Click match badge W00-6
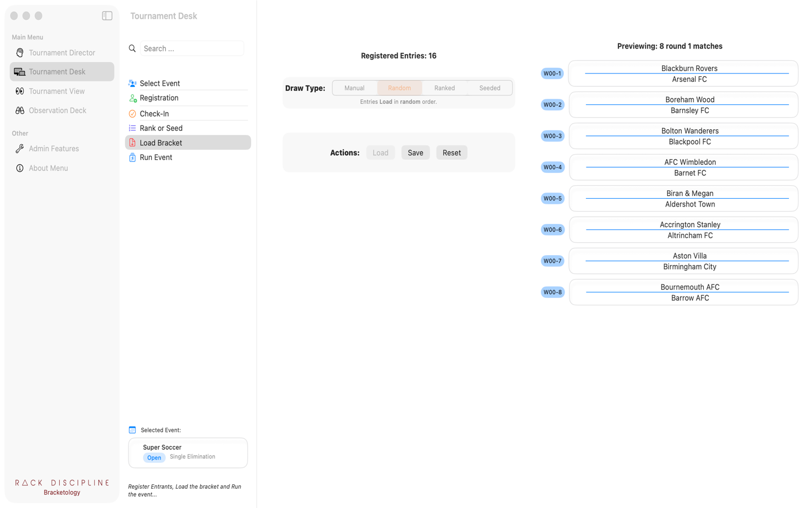 pos(553,230)
